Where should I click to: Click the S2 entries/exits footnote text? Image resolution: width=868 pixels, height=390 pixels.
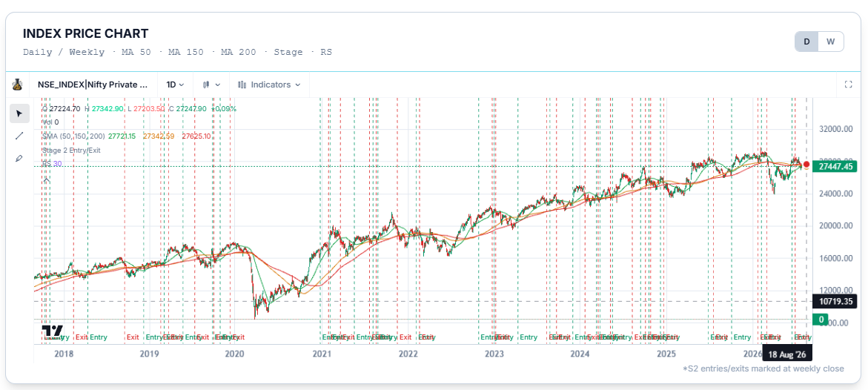763,368
